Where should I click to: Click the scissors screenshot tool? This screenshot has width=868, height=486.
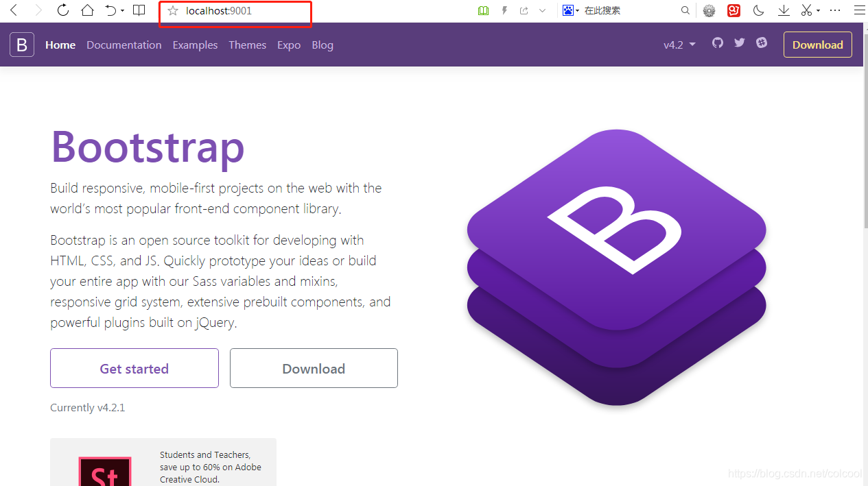click(807, 11)
